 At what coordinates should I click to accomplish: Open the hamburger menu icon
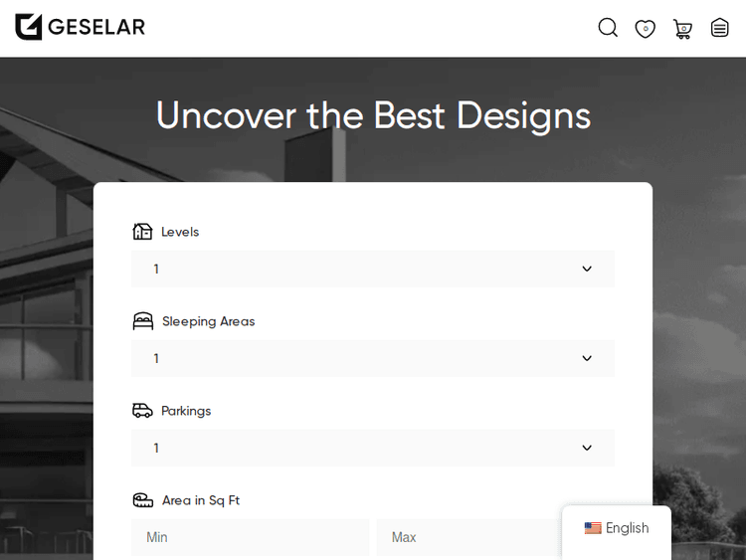[720, 28]
